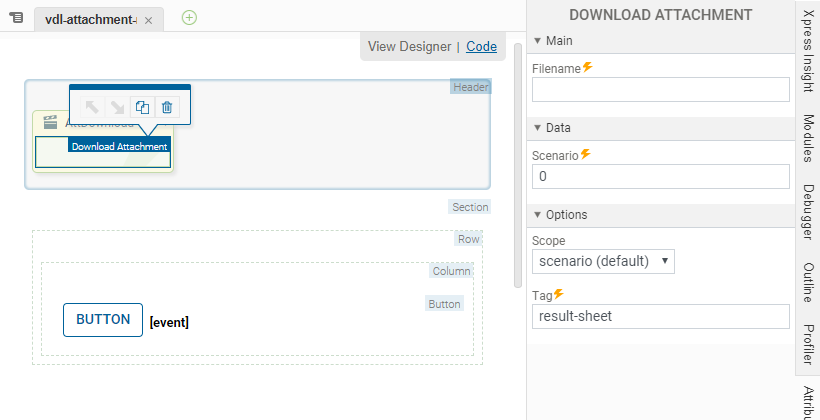Collapse the Options section
The height and width of the screenshot is (420, 820).
click(x=537, y=215)
